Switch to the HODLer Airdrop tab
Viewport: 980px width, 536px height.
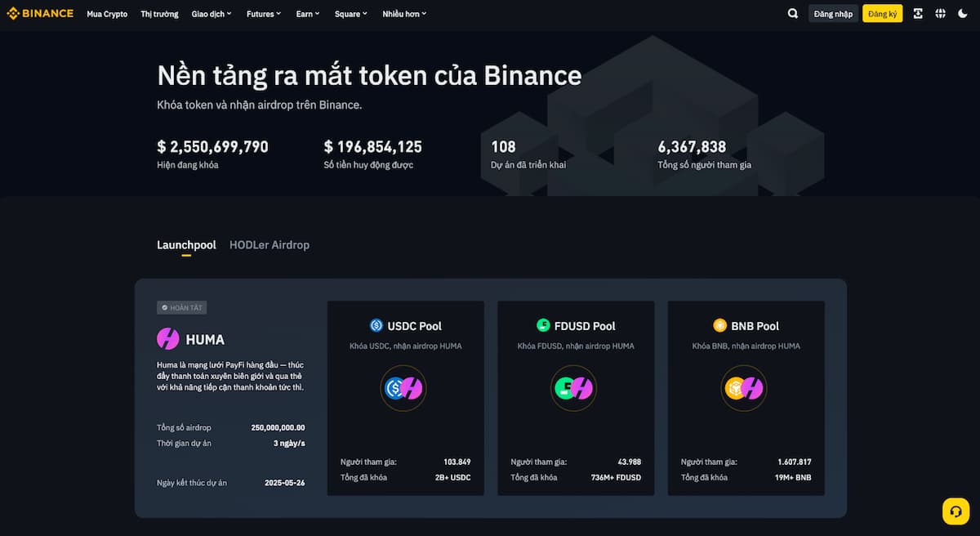pyautogui.click(x=269, y=245)
